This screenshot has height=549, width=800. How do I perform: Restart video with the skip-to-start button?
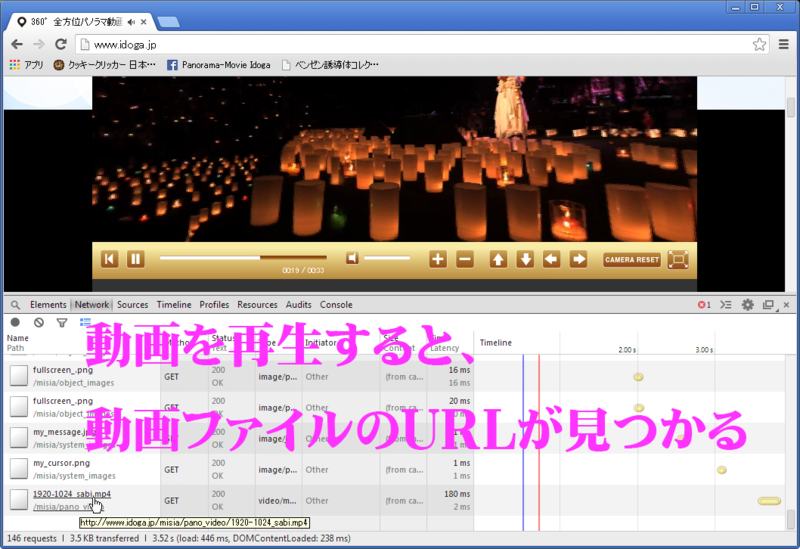109,259
